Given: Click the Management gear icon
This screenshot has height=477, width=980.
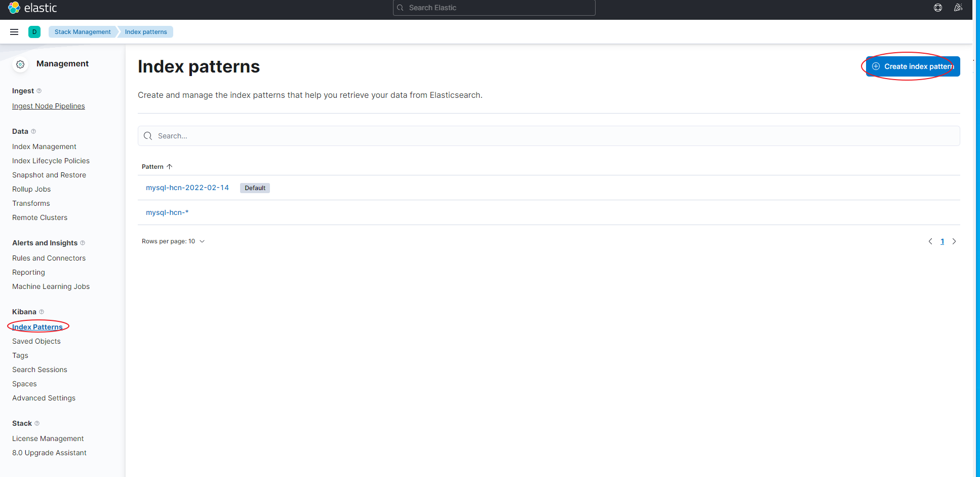Looking at the screenshot, I should point(20,64).
